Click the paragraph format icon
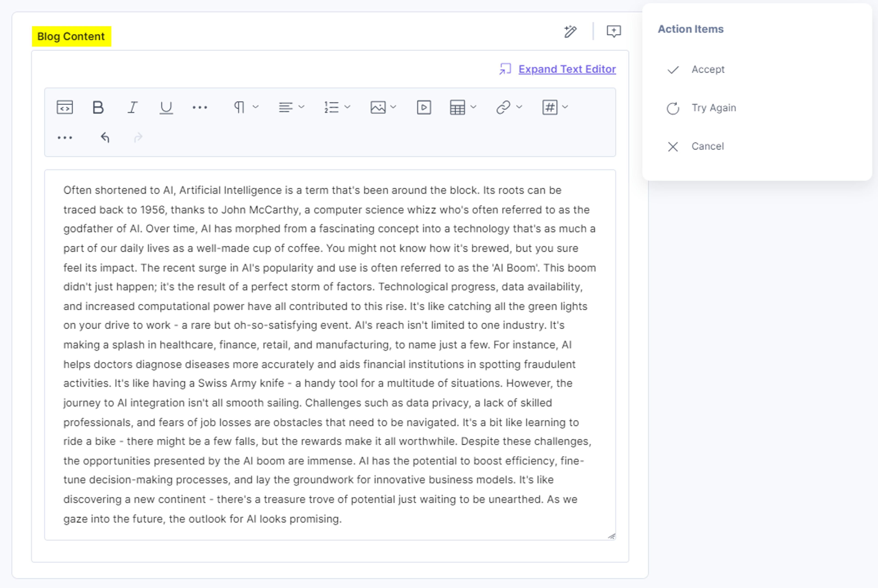The width and height of the screenshot is (878, 588). point(239,107)
